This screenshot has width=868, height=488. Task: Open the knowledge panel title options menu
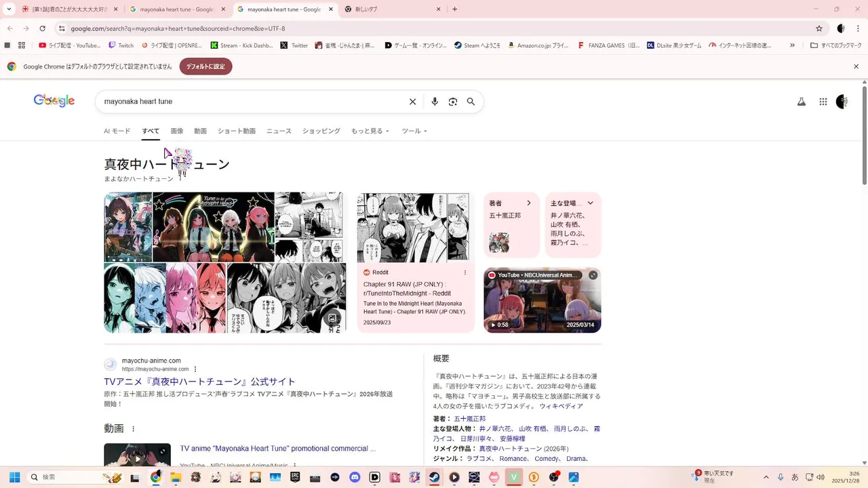180,179
